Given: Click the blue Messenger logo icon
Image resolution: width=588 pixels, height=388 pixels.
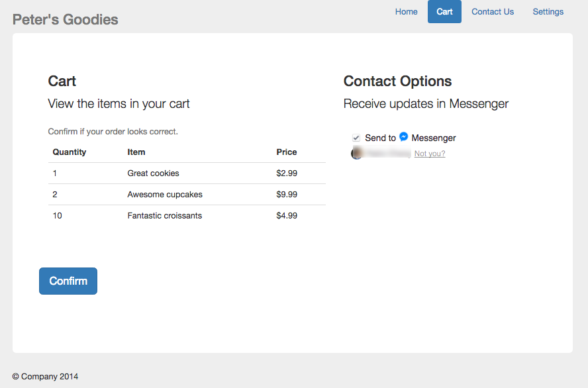Looking at the screenshot, I should coord(404,137).
